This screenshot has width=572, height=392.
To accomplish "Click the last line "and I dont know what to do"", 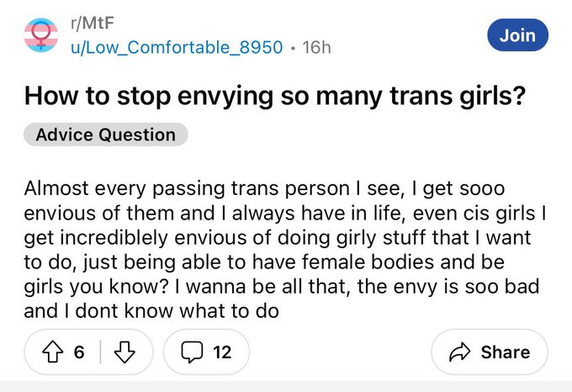I will (151, 311).
